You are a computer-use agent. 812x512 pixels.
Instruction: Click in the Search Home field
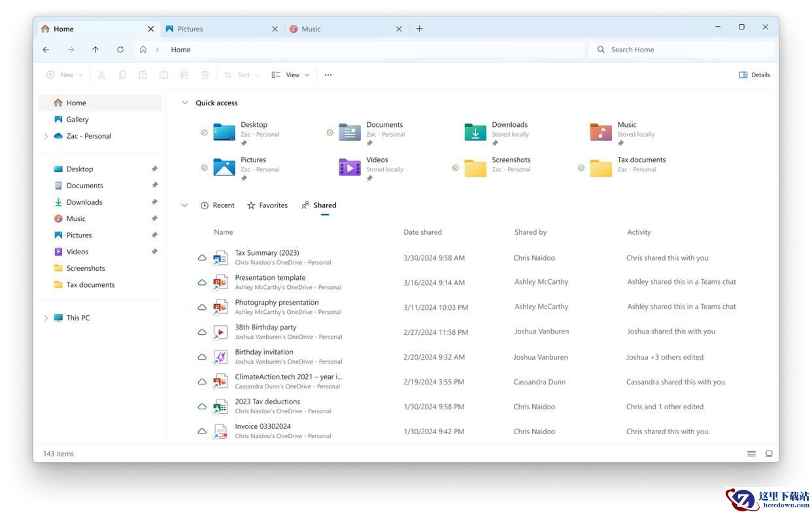[682, 49]
